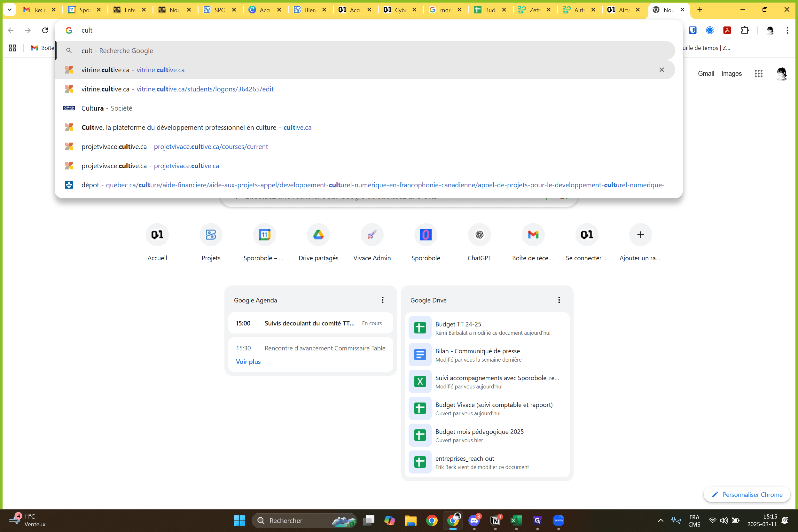The height and width of the screenshot is (532, 798).
Task: Select projetvivace.cultive.ca courses/current suggestion
Action: pos(365,146)
